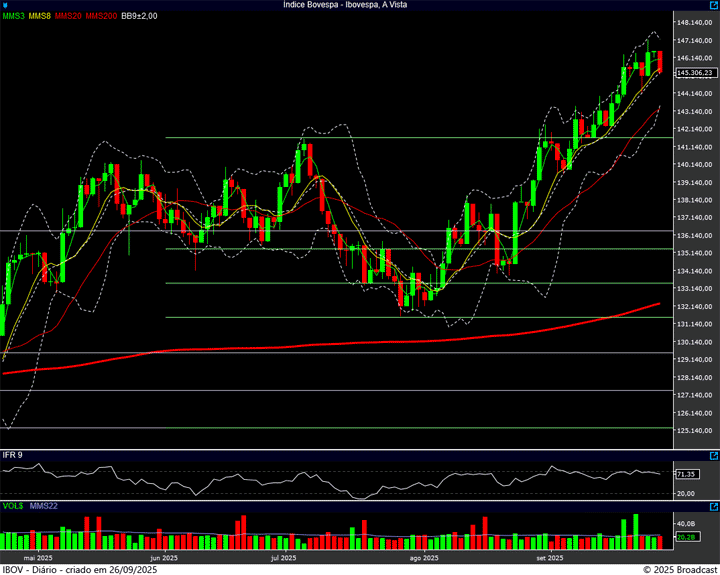This screenshot has height=575, width=720.
Task: Click the IFR 9 indicator title
Action: [x=13, y=455]
